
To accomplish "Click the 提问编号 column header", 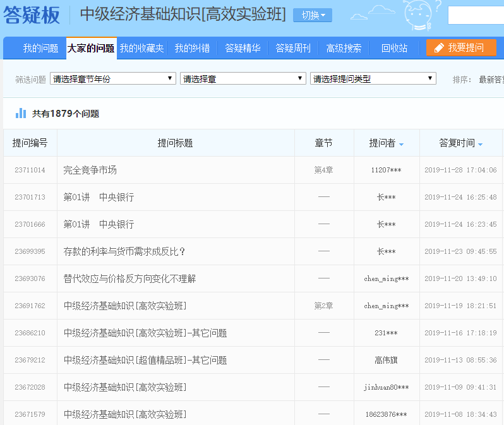I will 30,143.
